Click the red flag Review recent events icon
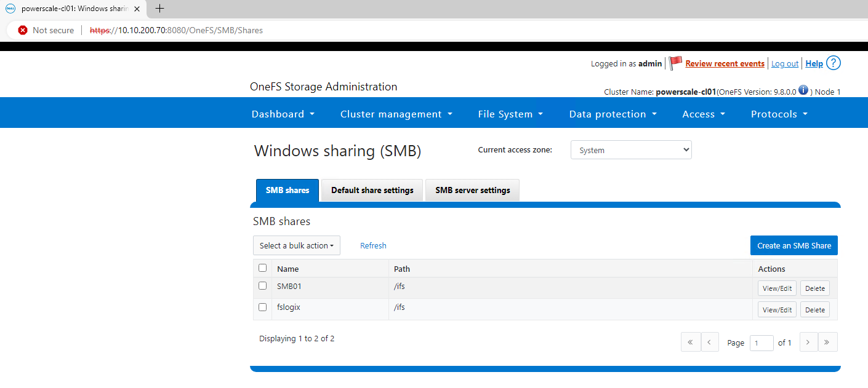Viewport: 868px width, 388px height. [675, 63]
